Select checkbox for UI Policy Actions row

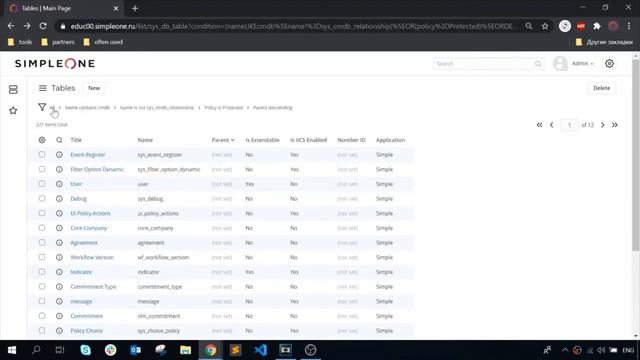42,213
